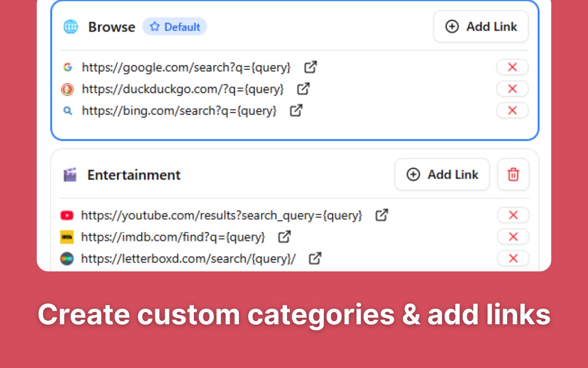The height and width of the screenshot is (368, 588).
Task: Delete the Entertainment category
Action: tap(513, 175)
